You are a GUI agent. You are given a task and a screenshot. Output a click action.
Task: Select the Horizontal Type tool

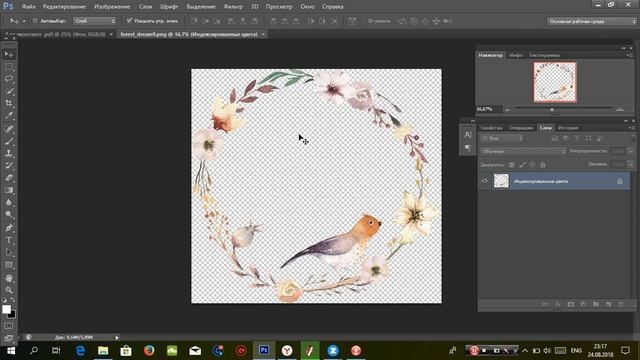(9, 240)
